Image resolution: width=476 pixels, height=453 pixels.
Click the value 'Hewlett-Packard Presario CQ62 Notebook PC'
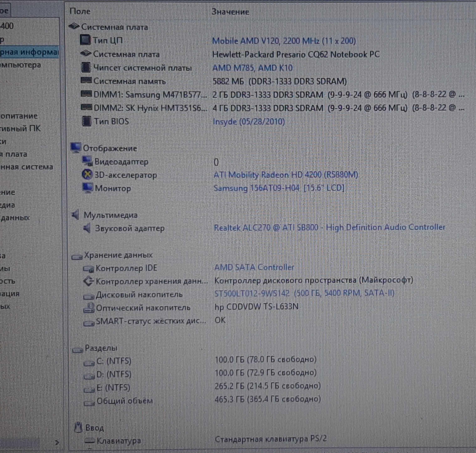296,55
